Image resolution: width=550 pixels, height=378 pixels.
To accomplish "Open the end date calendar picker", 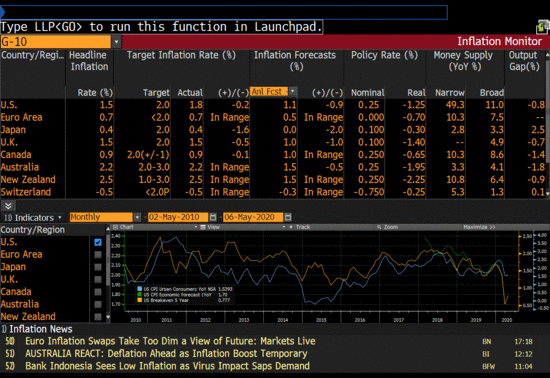I will [x=288, y=217].
